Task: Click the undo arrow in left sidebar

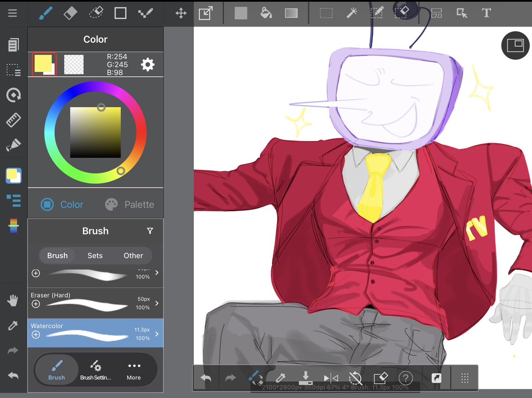Action: [13, 376]
